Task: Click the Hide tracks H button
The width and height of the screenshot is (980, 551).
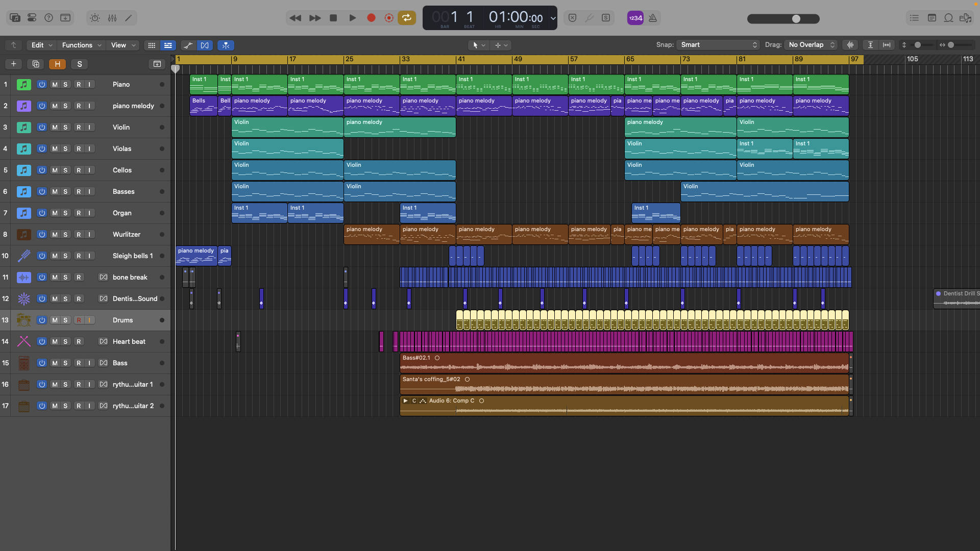Action: [58, 64]
